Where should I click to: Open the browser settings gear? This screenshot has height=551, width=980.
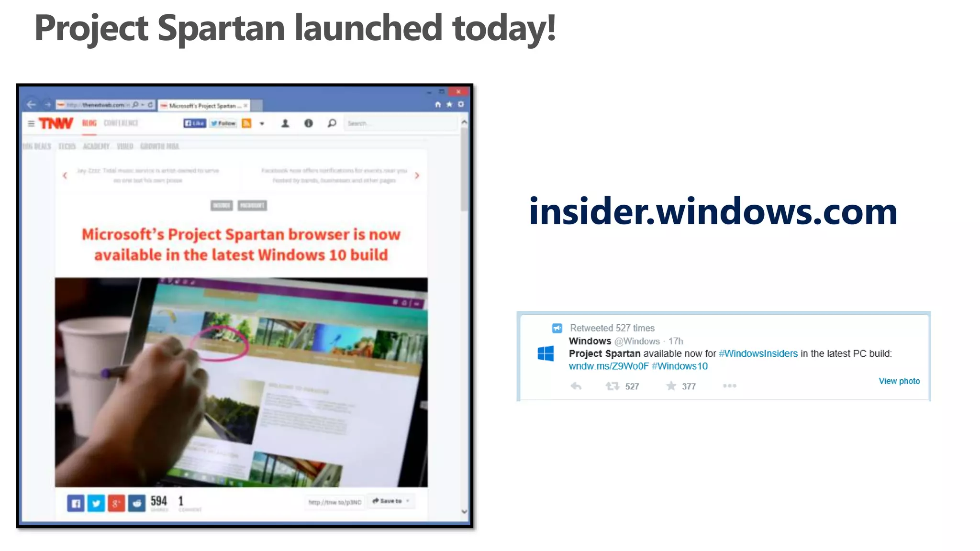pos(461,104)
